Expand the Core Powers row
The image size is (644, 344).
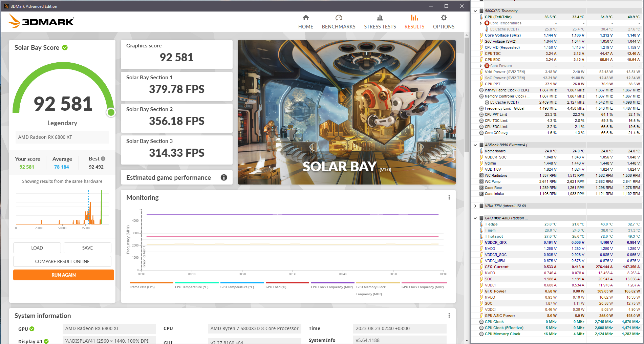pos(480,66)
